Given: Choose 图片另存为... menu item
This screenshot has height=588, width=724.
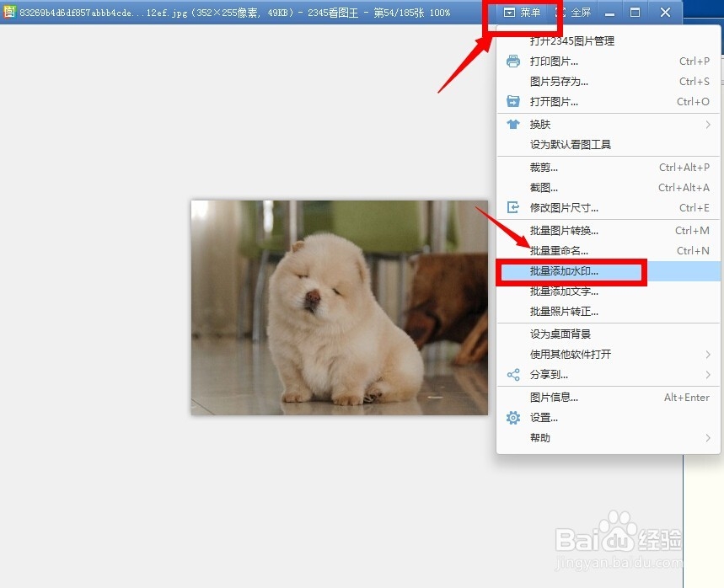Looking at the screenshot, I should pos(608,82).
